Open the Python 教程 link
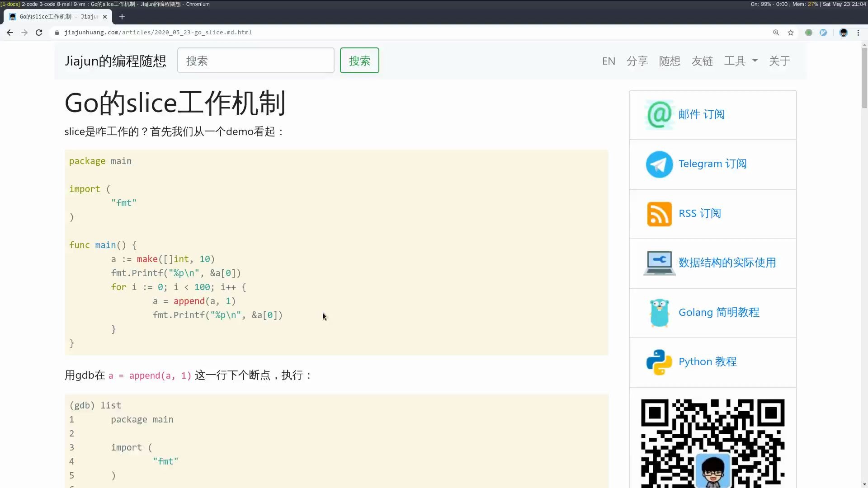 tap(708, 362)
